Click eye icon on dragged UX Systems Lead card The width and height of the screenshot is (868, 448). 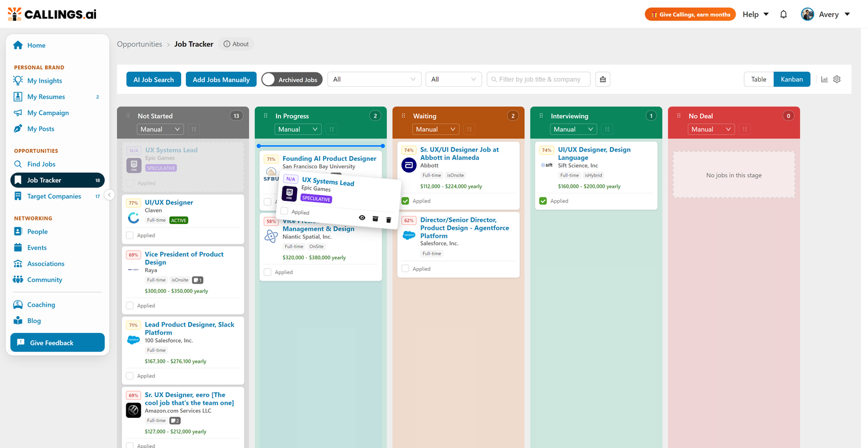tap(362, 218)
